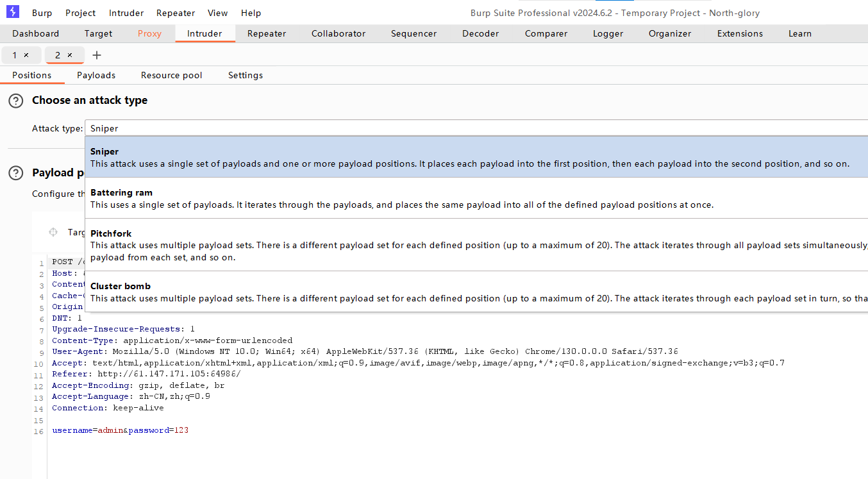Switch to the Learn tab

click(x=800, y=34)
